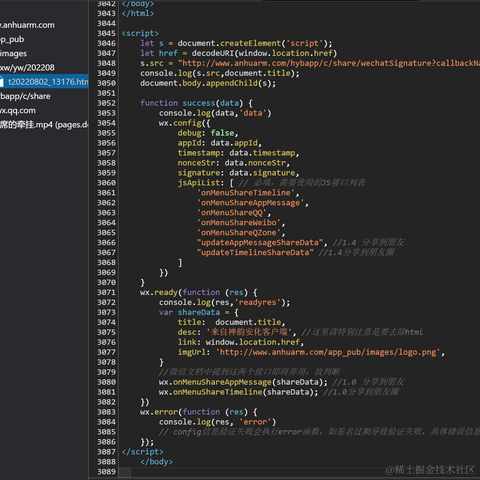
Task: Click the closing </script> tag
Action: [x=142, y=452]
